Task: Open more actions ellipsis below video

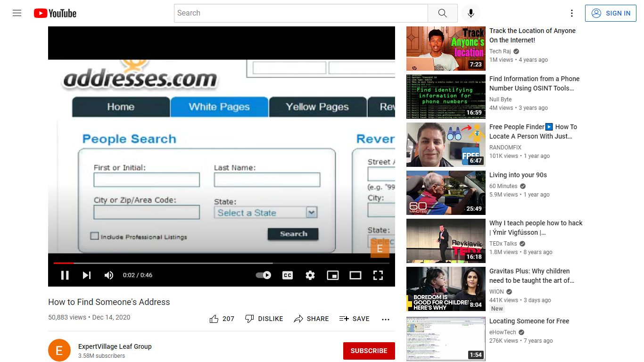Action: coord(386,319)
